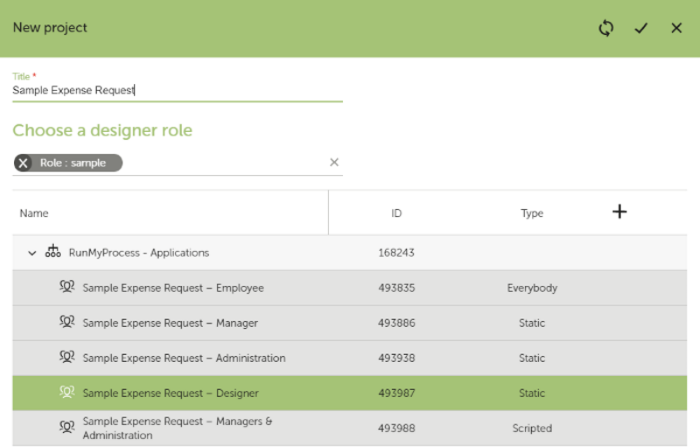Sort by the Name column header
The image size is (700, 447).
tap(34, 213)
